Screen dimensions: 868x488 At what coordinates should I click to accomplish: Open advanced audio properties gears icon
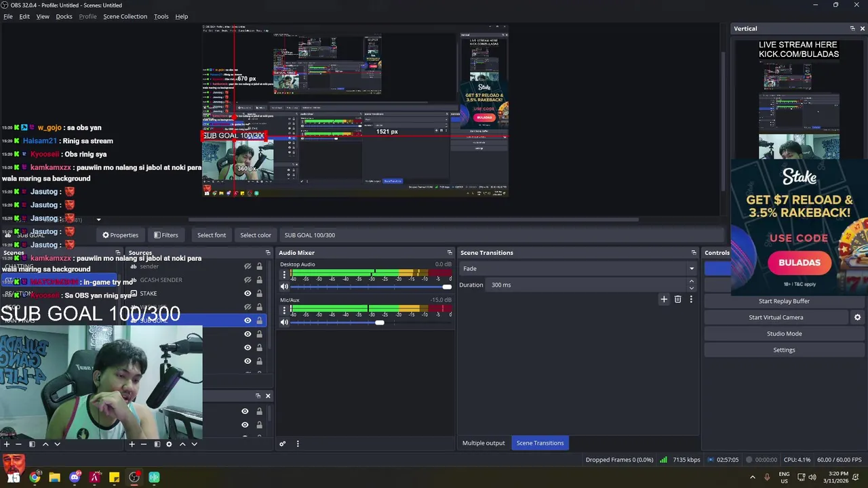click(283, 444)
